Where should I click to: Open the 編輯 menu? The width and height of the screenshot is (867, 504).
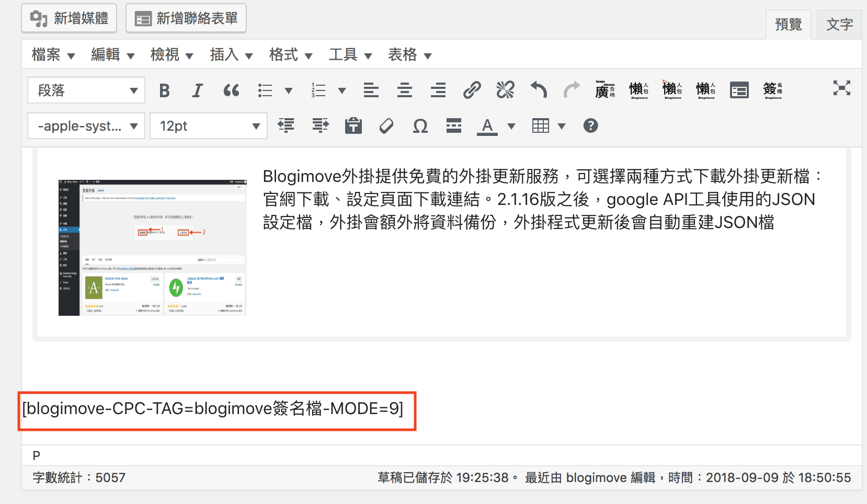pos(113,54)
